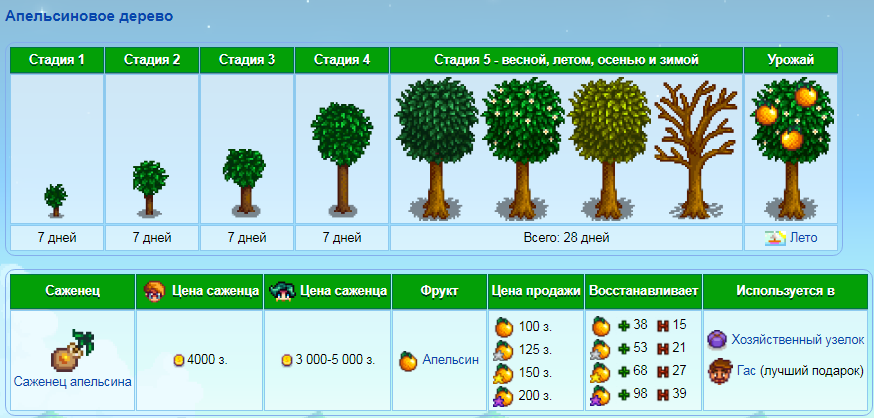Click the Саженец column header
Screen dimensions: 874x418
point(72,291)
